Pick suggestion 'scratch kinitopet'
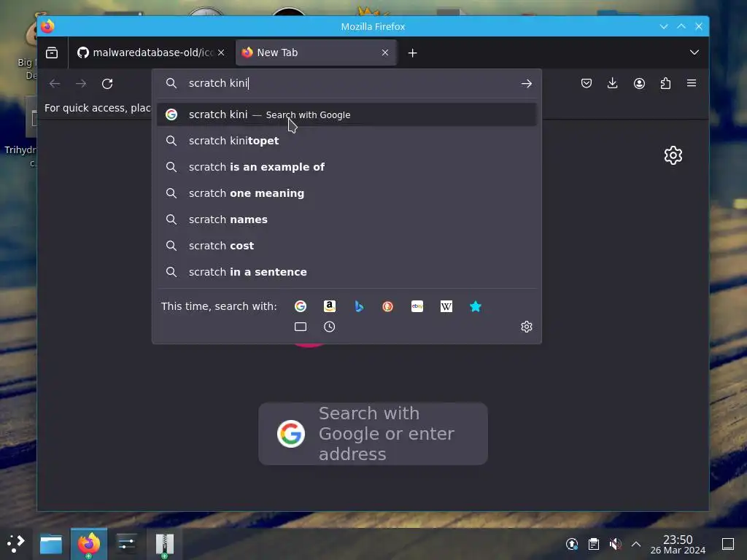The width and height of the screenshot is (747, 560). [347, 141]
